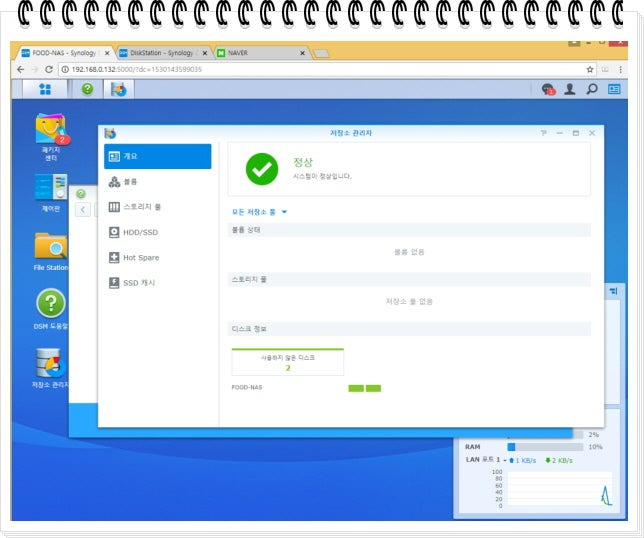Open the user account options icon
Image resolution: width=644 pixels, height=538 pixels.
[x=570, y=89]
